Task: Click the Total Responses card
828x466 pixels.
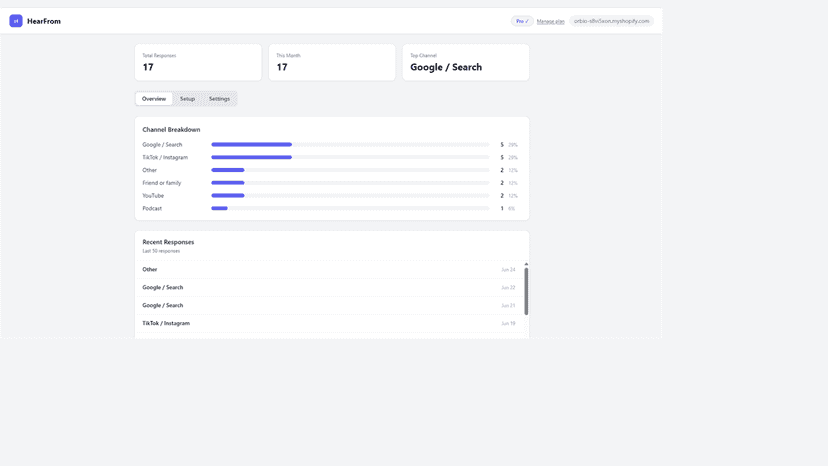Action: click(x=198, y=62)
